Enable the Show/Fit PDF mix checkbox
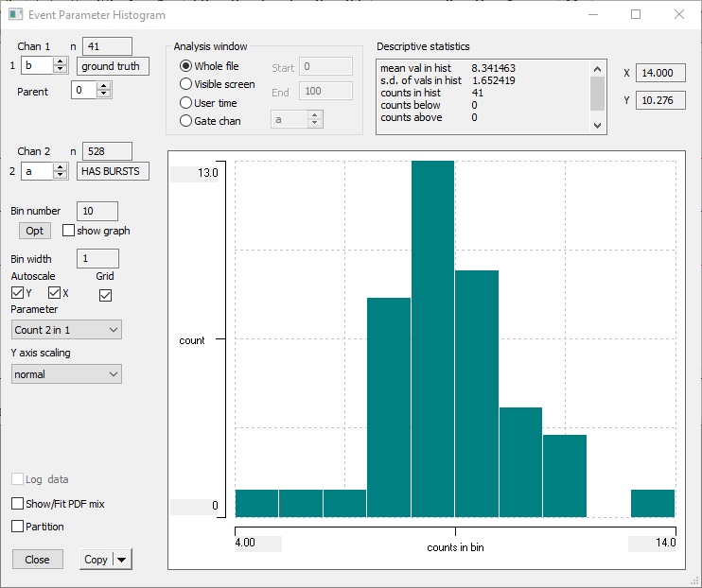702x588 pixels. click(x=17, y=504)
